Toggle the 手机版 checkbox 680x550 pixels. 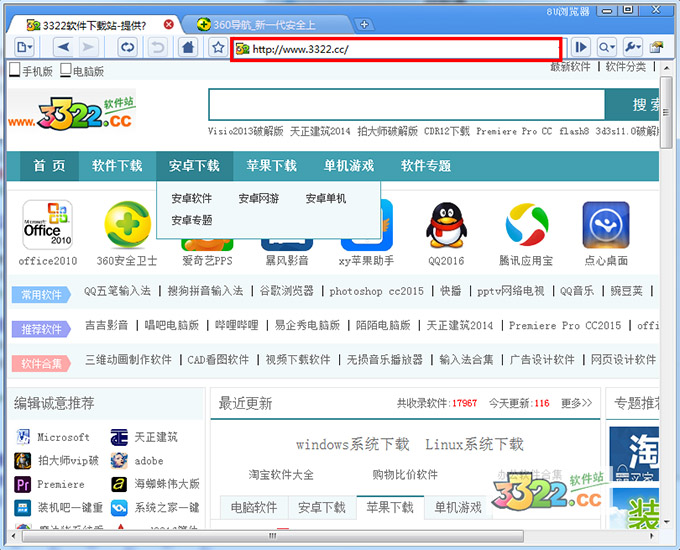[x=15, y=69]
